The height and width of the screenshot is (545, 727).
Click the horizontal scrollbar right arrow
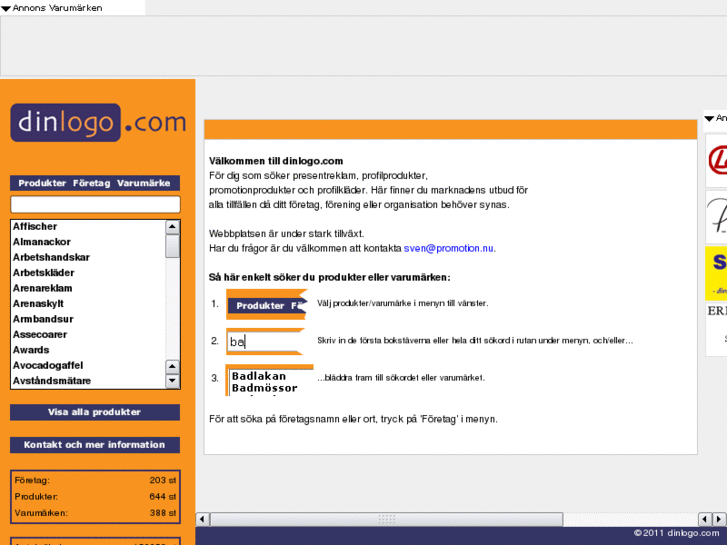(720, 519)
